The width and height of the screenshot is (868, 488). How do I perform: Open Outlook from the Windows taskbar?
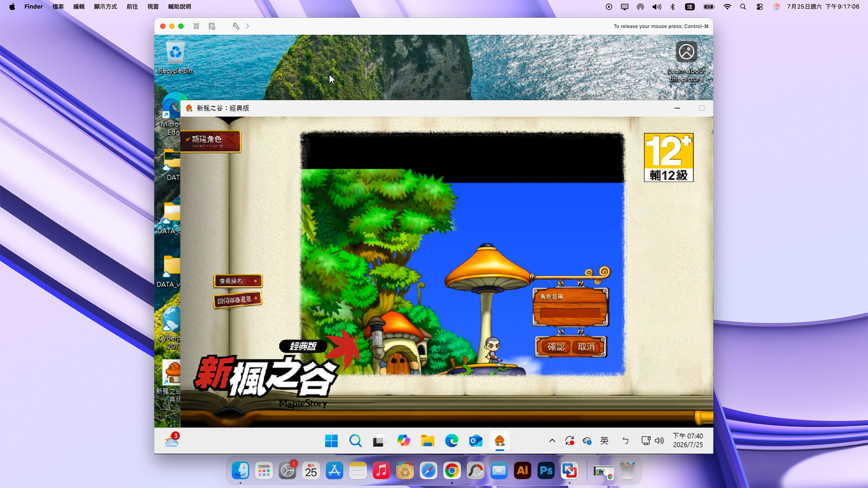[476, 441]
